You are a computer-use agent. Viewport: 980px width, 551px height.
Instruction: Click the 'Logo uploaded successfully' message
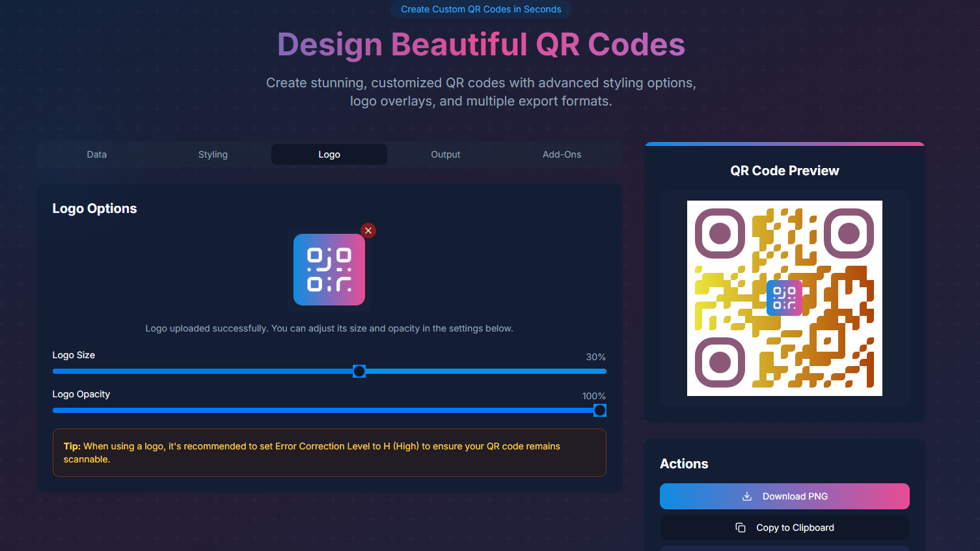(x=329, y=328)
